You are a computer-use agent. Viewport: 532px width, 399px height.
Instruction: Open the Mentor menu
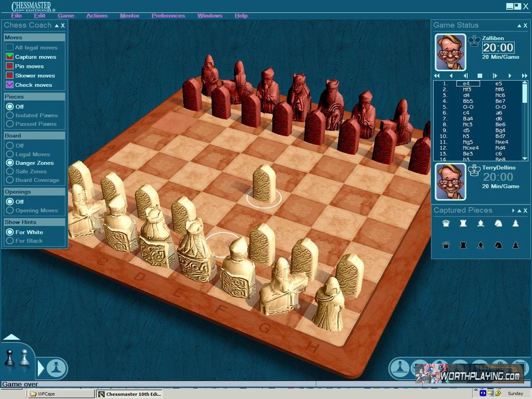coord(129,16)
